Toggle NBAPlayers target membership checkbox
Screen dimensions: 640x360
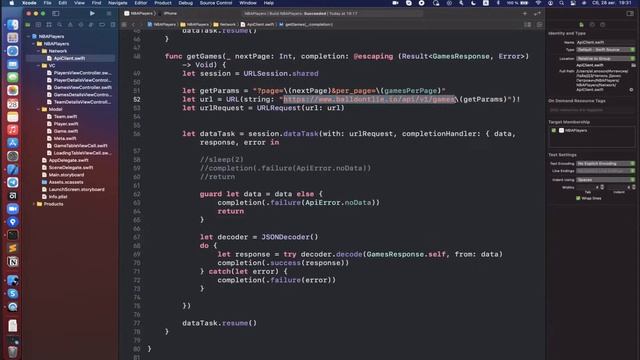(x=553, y=131)
